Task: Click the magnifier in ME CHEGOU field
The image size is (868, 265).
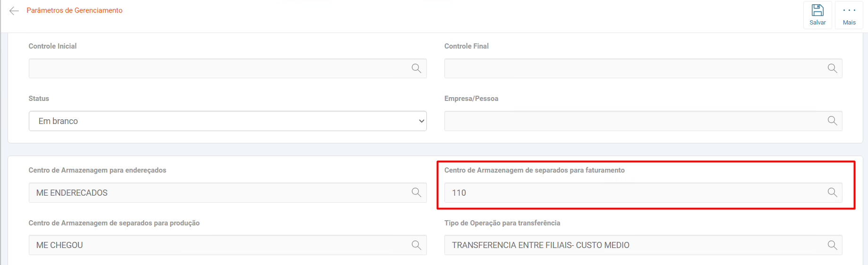Action: click(x=416, y=245)
